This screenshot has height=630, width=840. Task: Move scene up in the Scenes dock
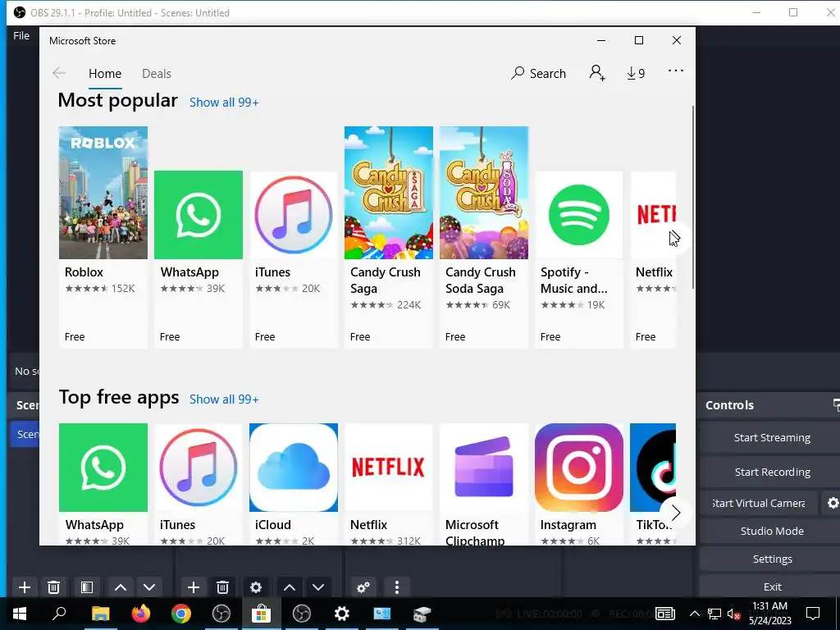click(x=121, y=587)
